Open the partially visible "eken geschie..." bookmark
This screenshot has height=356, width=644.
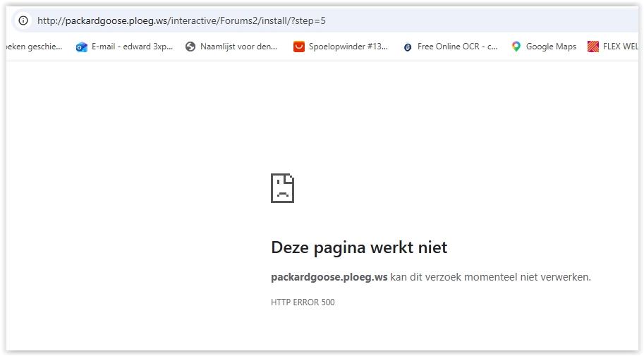(34, 47)
